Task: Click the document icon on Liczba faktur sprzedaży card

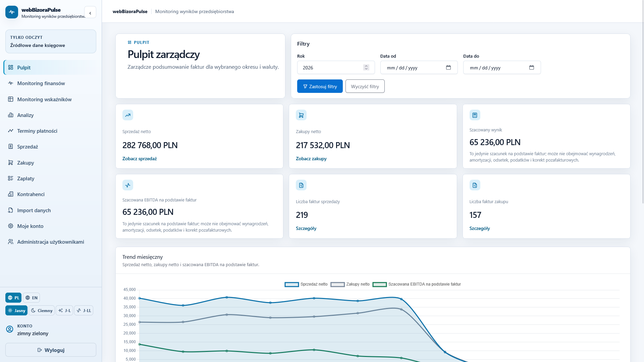Action: (301, 185)
